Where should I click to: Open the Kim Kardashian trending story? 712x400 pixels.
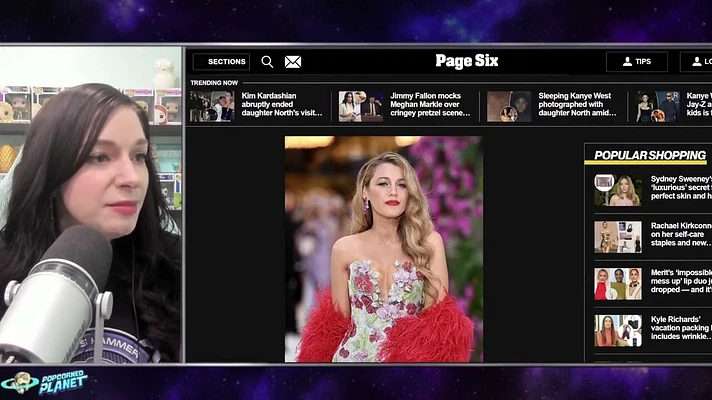[282, 104]
